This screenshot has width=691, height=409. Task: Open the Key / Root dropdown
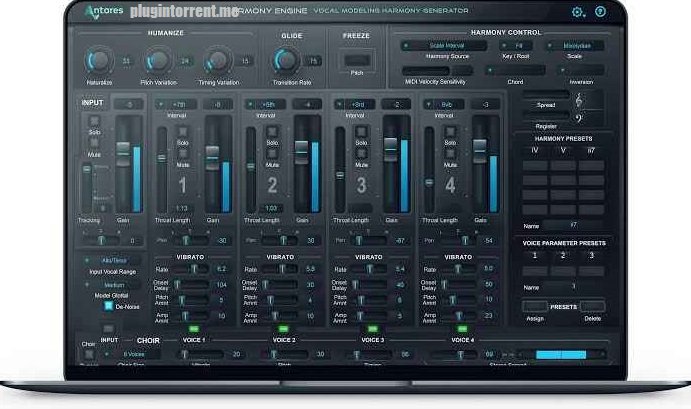coord(516,45)
